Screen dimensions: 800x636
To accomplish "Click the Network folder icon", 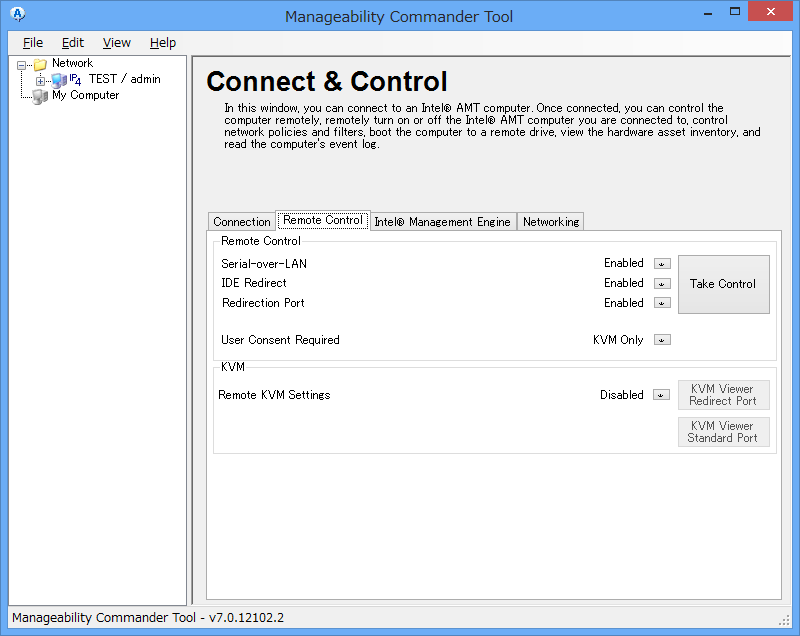I will [40, 64].
